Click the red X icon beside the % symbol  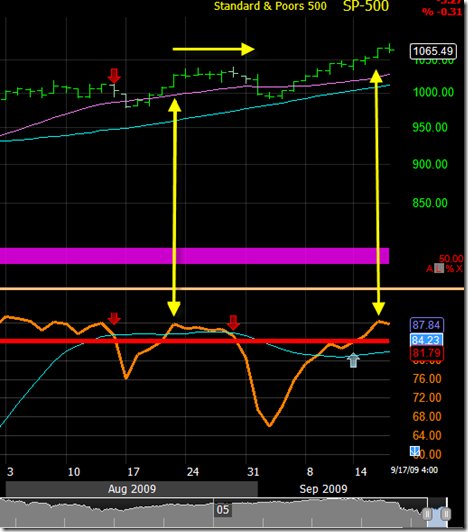click(x=459, y=269)
